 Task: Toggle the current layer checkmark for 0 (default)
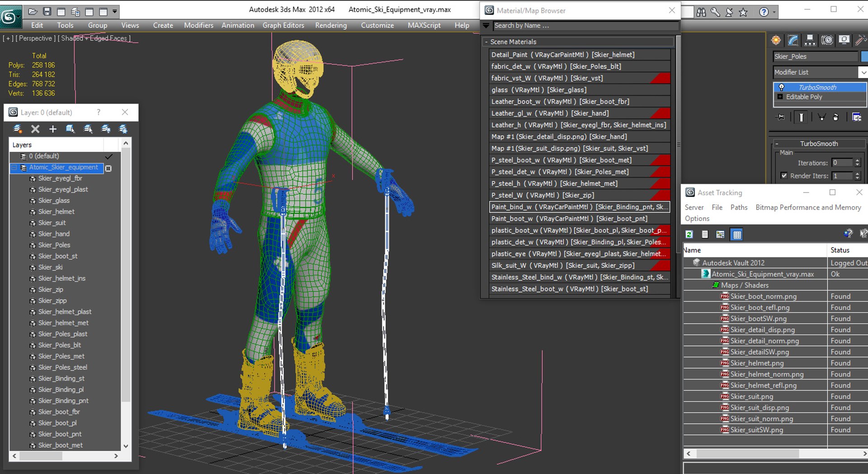click(x=108, y=156)
